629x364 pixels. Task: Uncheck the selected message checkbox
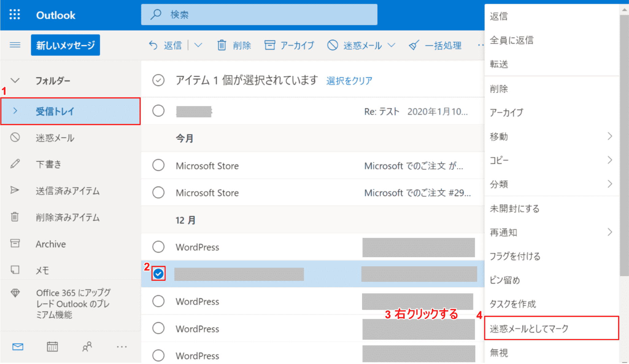tap(158, 274)
